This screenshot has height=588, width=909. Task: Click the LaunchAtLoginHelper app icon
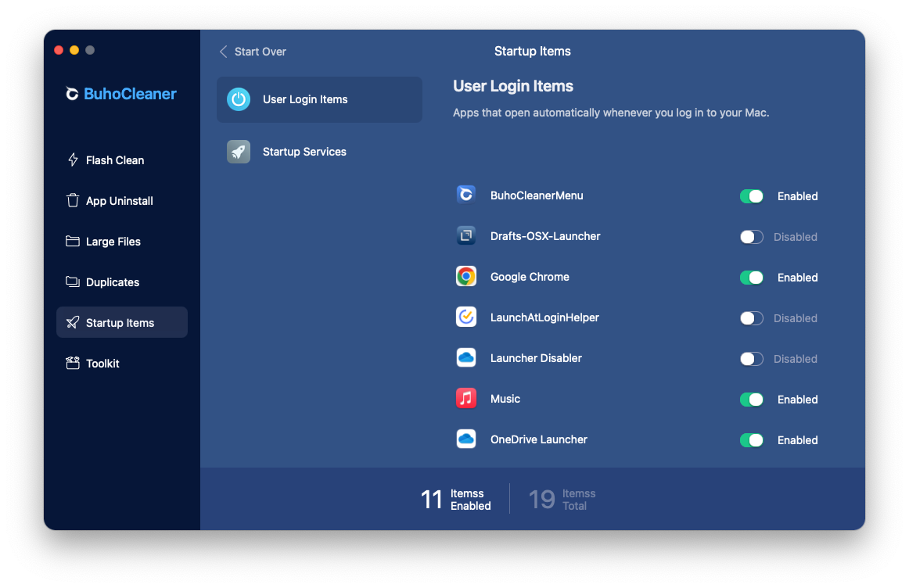pyautogui.click(x=466, y=317)
